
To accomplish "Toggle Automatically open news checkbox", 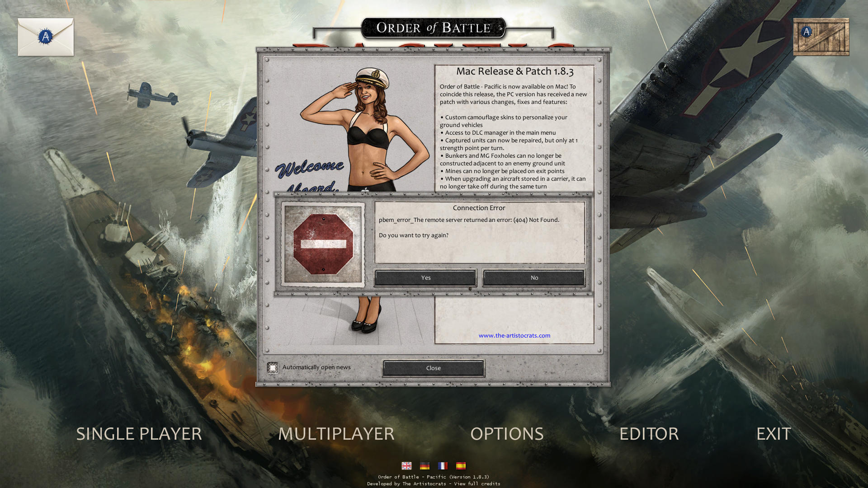I will point(273,368).
